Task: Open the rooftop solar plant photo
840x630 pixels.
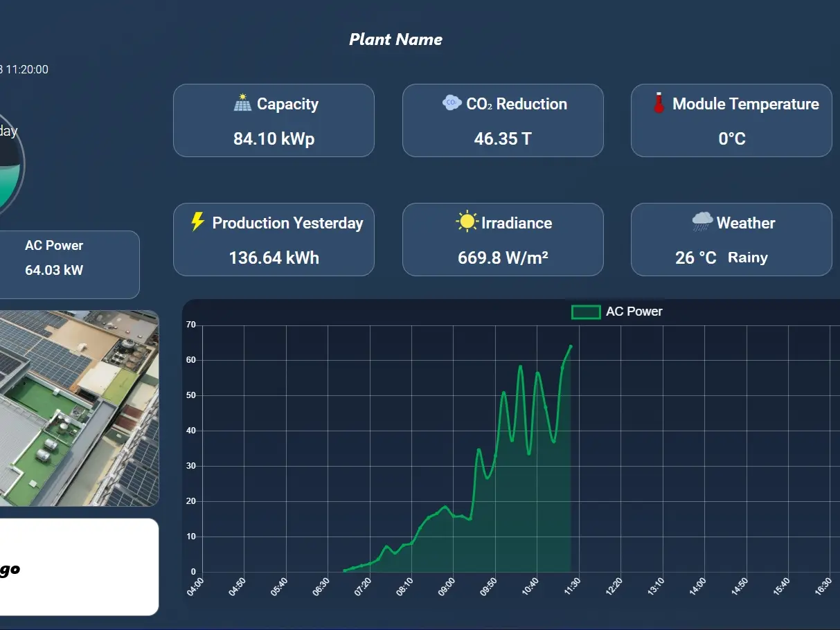Action: [78, 408]
